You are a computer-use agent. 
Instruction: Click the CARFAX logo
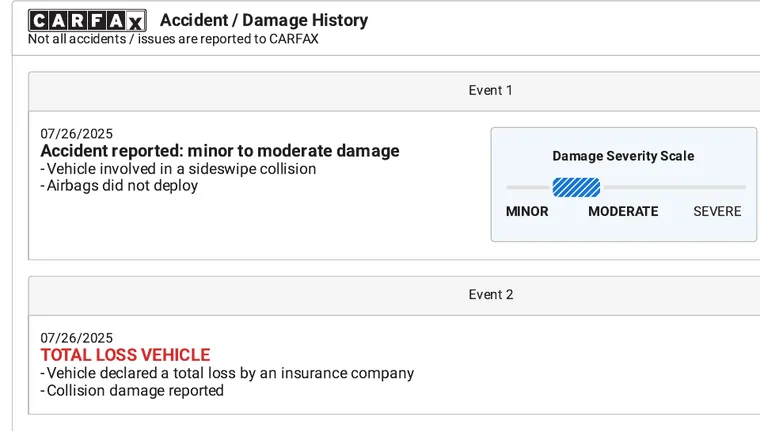click(87, 21)
